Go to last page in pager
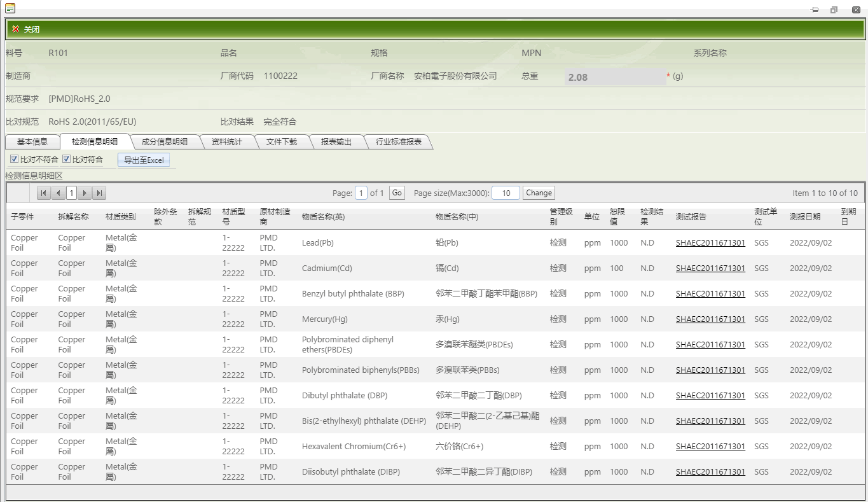Image resolution: width=868 pixels, height=502 pixels. (x=99, y=193)
